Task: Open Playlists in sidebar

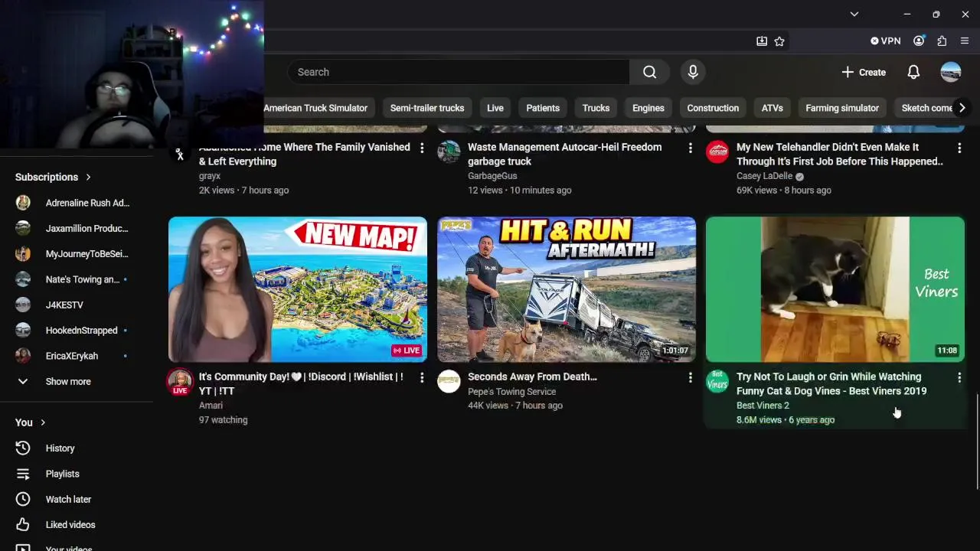Action: (77, 474)
